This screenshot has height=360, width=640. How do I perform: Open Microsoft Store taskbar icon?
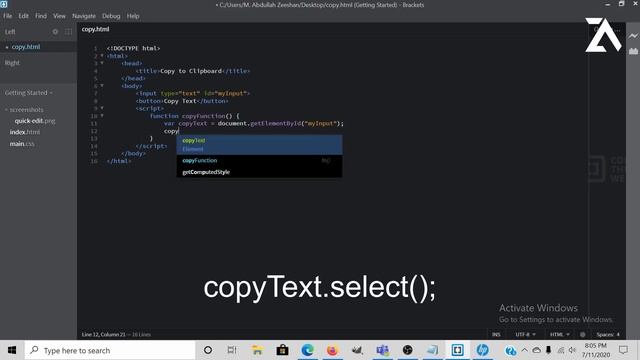click(282, 350)
